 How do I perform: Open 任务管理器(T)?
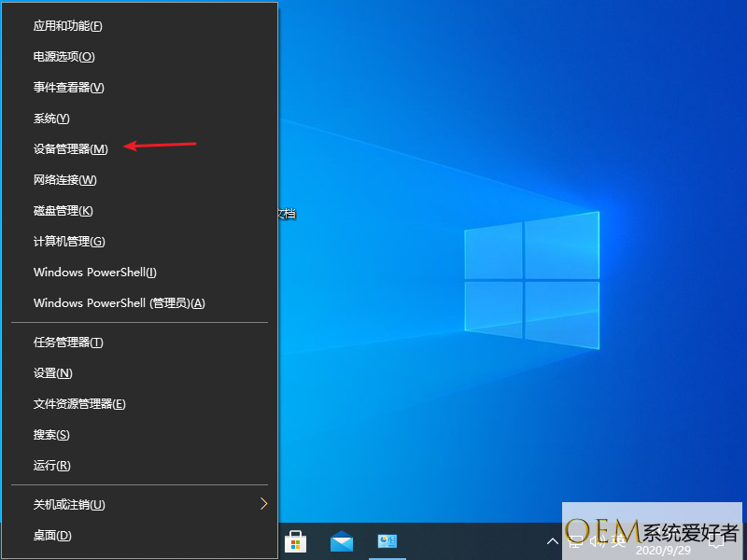point(69,343)
